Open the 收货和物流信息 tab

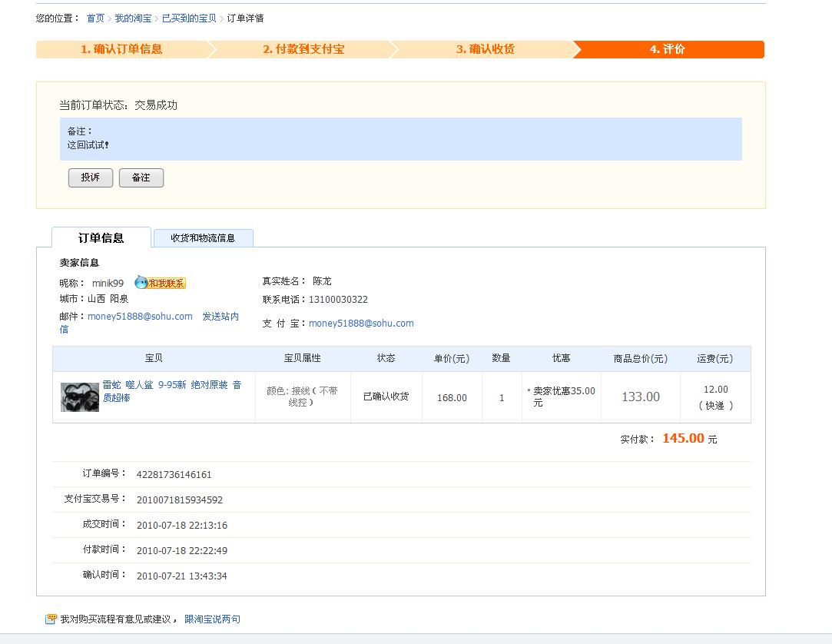pyautogui.click(x=203, y=238)
